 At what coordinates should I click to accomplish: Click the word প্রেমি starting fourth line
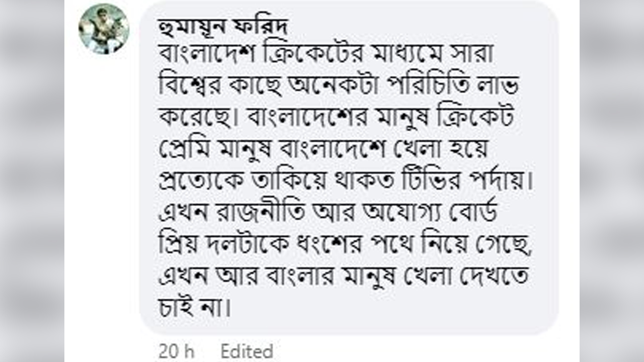coord(183,148)
